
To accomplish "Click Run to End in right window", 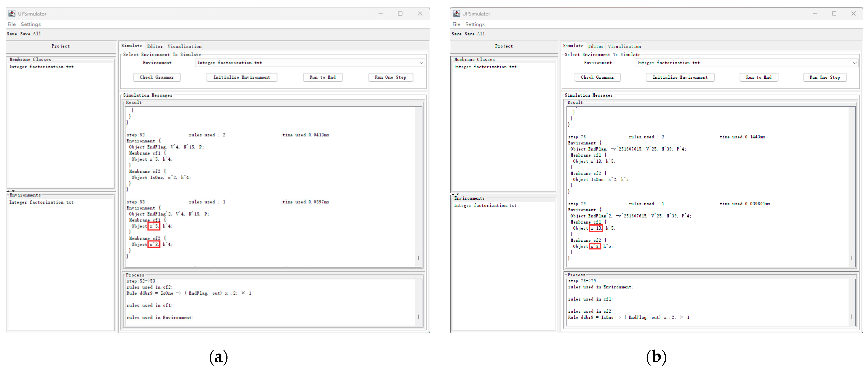I will tap(759, 77).
